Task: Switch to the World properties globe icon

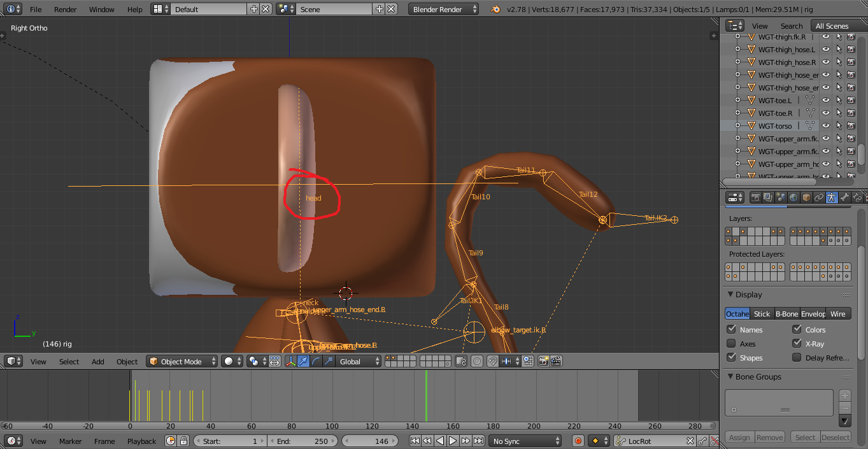Action: 793,197
